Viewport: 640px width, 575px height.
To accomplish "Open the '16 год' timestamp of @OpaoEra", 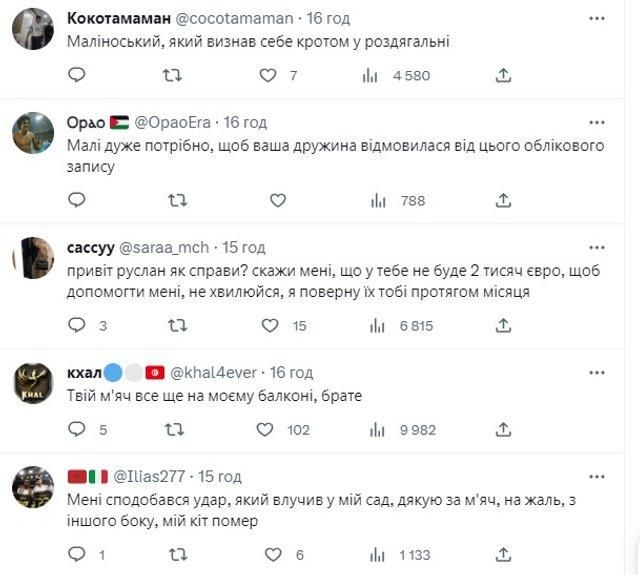I will point(244,122).
